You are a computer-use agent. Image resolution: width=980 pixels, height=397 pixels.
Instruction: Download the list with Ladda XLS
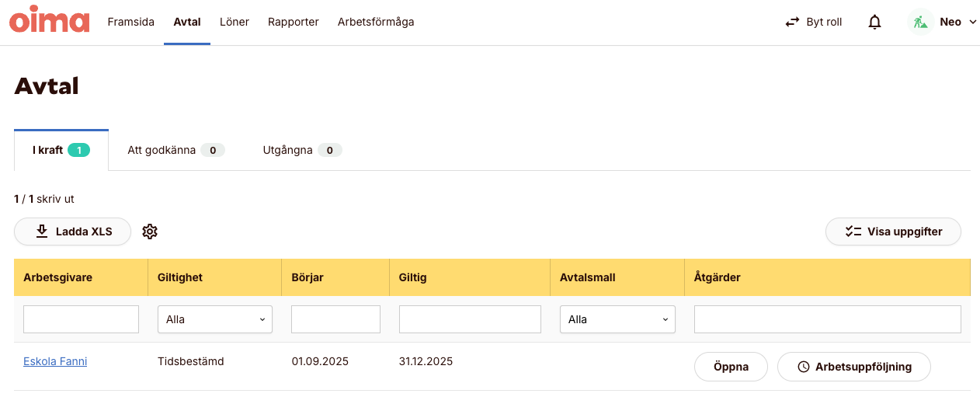[72, 232]
